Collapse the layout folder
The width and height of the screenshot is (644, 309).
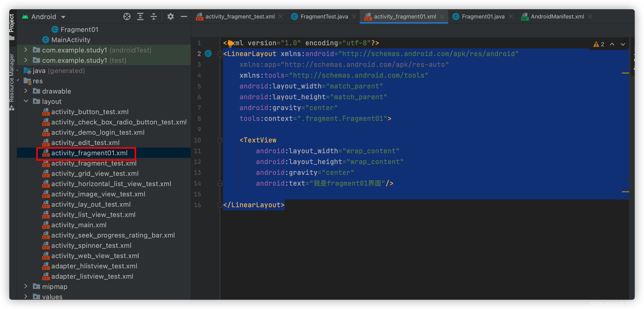[x=26, y=101]
